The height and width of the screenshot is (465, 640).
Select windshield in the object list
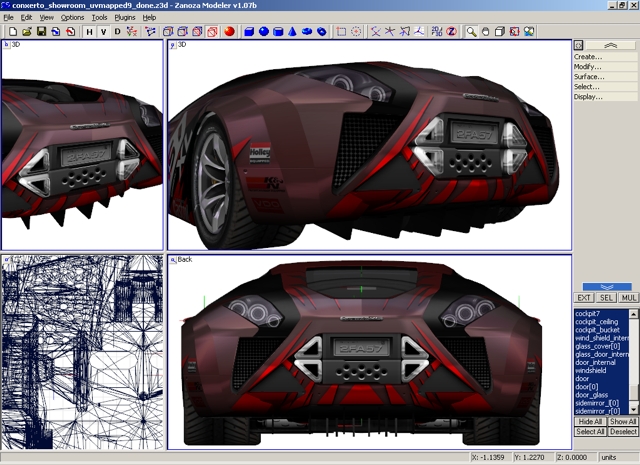590,371
